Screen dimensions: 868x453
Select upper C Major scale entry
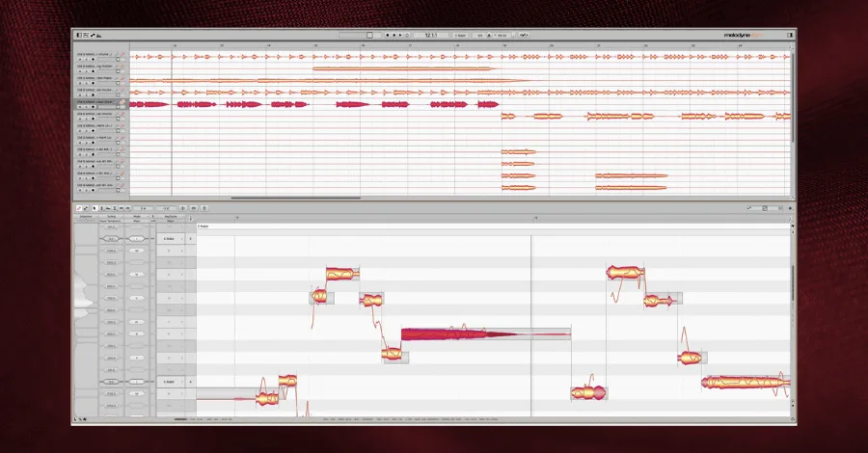tap(170, 239)
